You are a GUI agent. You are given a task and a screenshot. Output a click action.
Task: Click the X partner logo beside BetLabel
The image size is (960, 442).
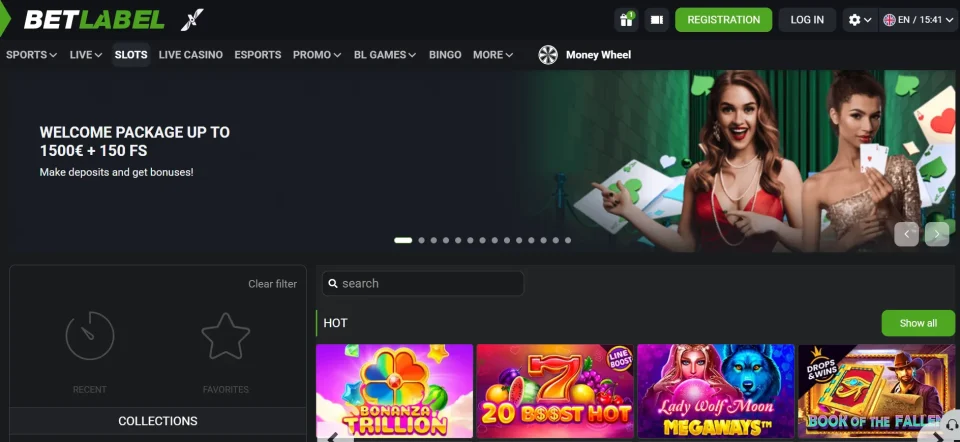[x=192, y=20]
